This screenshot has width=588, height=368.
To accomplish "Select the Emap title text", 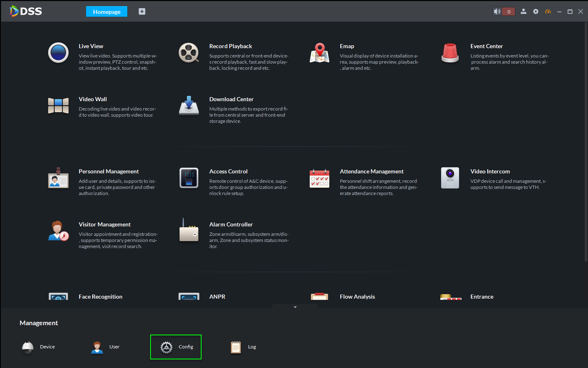I will (347, 46).
